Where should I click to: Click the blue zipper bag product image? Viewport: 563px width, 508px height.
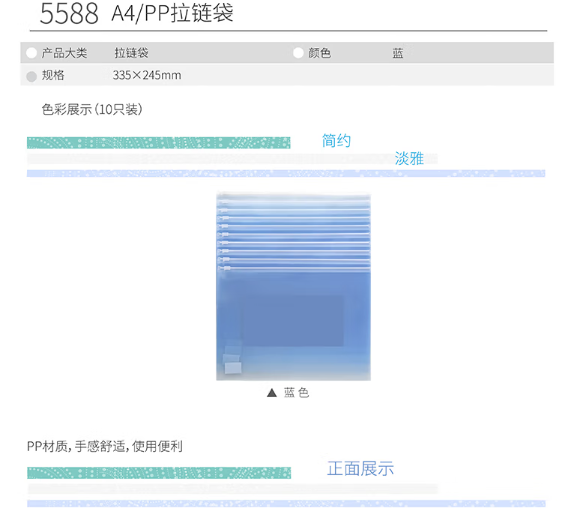[293, 286]
